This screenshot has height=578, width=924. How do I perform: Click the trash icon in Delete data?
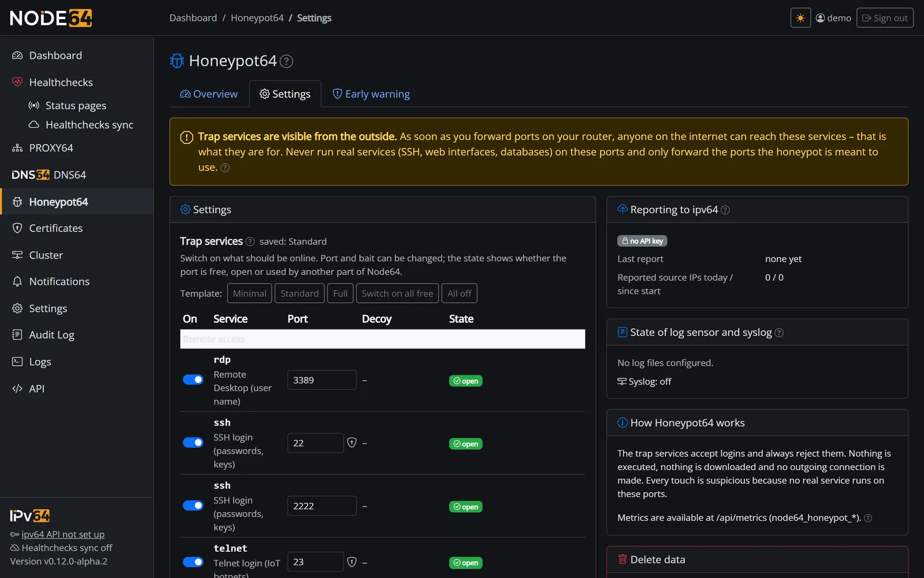pyautogui.click(x=623, y=560)
